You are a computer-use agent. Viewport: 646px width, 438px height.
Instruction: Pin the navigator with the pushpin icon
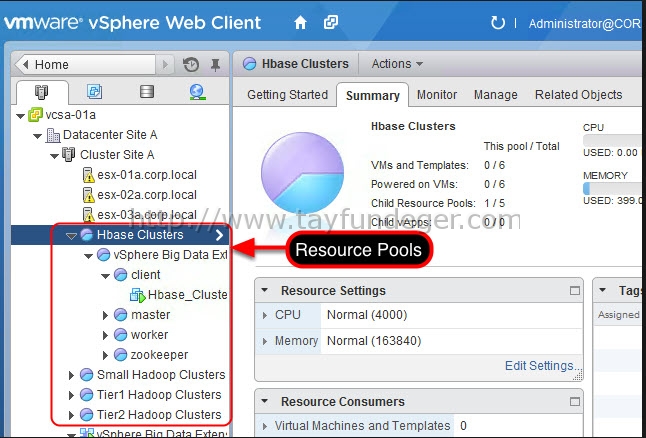pos(215,65)
